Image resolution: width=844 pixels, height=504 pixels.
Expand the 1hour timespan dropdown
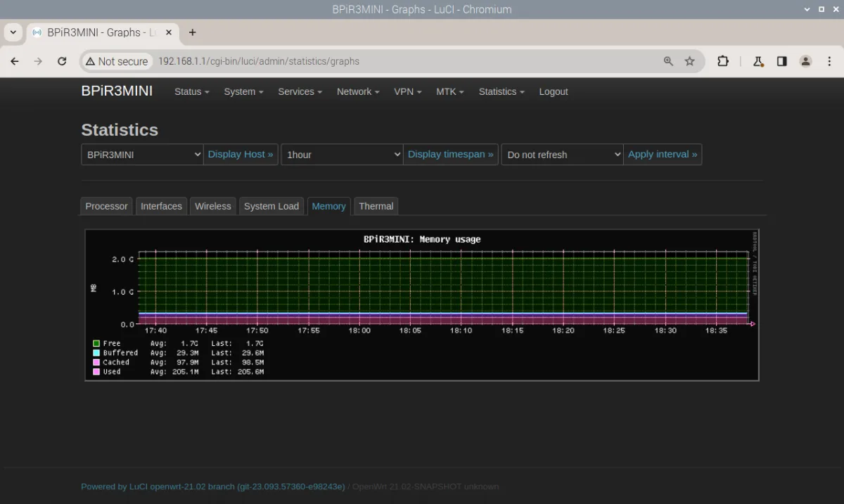342,155
